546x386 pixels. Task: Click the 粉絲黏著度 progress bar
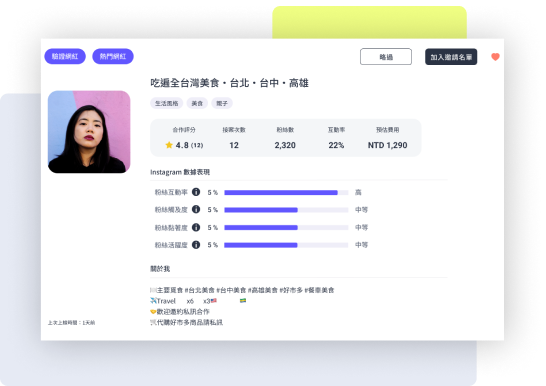click(286, 228)
